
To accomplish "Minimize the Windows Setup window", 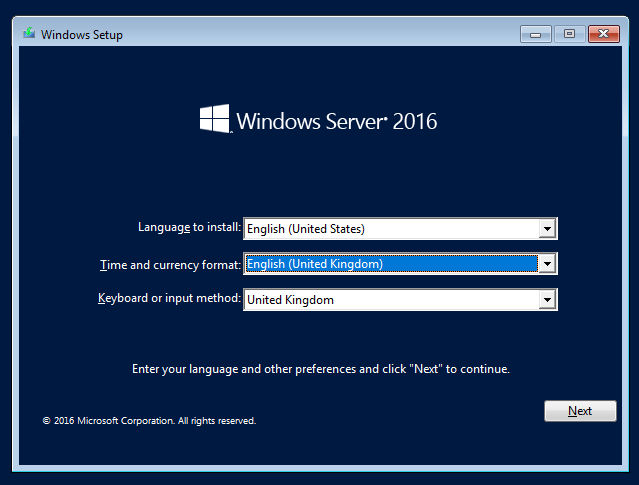I will (x=535, y=34).
